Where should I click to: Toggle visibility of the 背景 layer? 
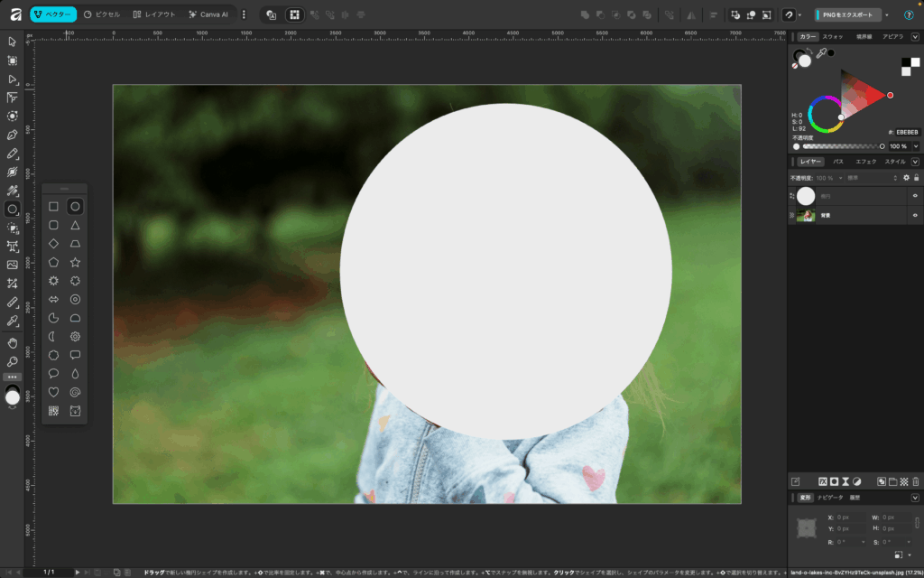click(x=915, y=216)
